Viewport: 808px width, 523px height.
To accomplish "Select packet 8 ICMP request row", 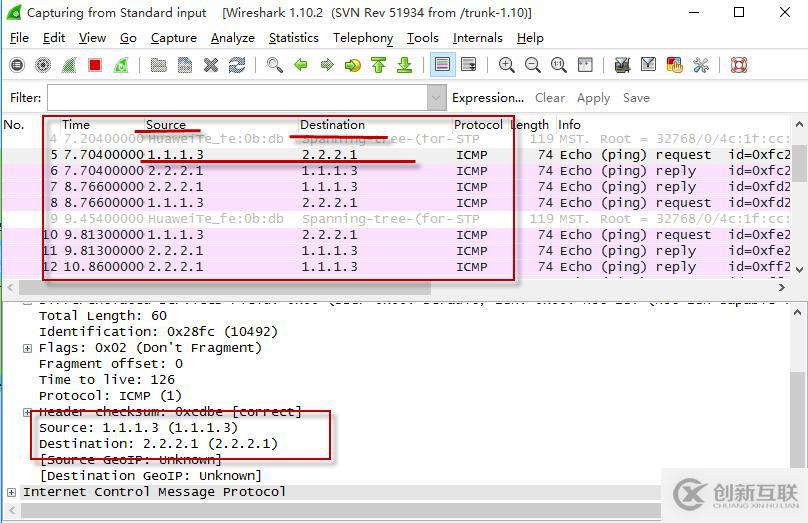I will [x=396, y=203].
